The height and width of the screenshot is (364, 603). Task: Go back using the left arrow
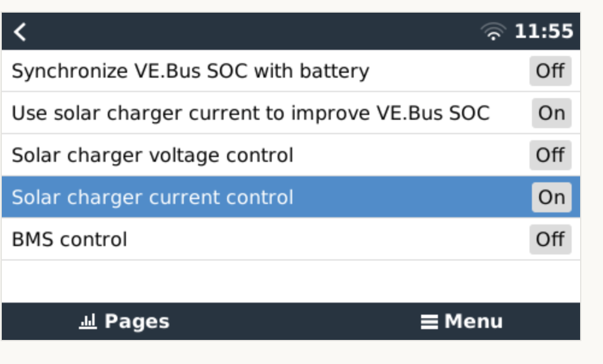[x=20, y=32]
